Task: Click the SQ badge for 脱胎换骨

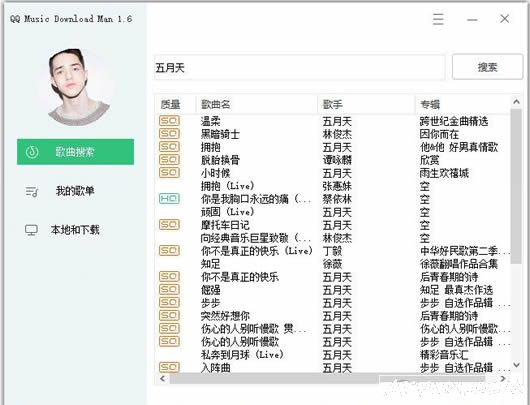Action: pos(169,160)
